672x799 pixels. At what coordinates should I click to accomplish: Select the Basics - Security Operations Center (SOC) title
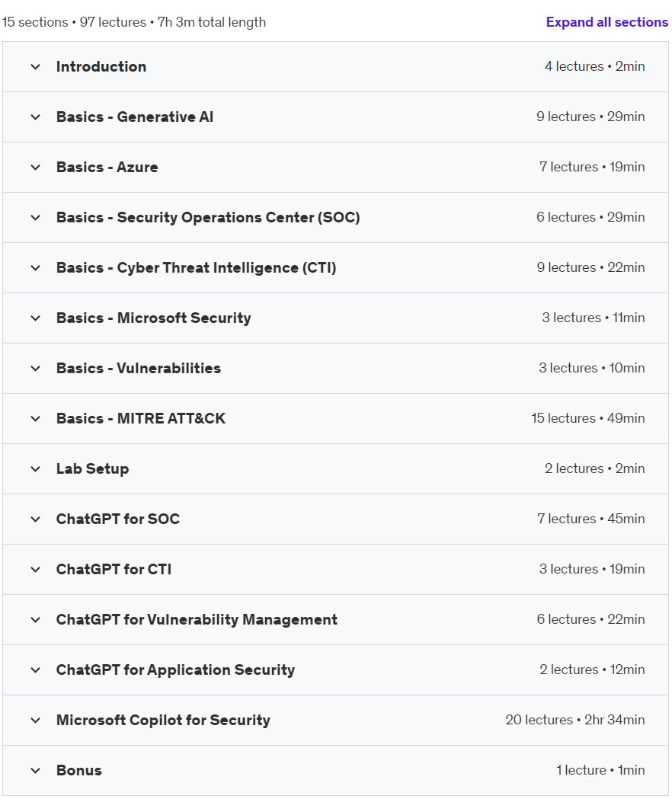(208, 218)
